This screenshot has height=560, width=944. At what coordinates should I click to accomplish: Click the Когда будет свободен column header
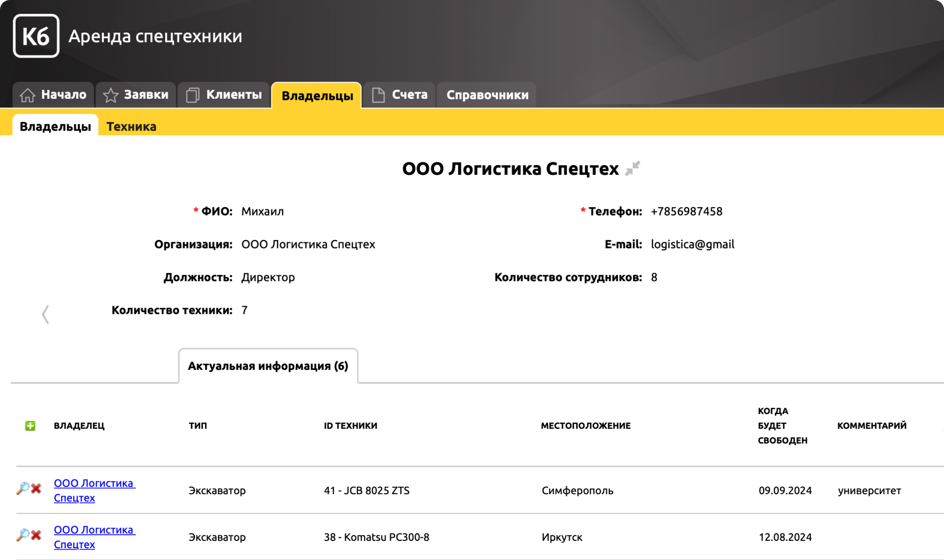pyautogui.click(x=782, y=425)
